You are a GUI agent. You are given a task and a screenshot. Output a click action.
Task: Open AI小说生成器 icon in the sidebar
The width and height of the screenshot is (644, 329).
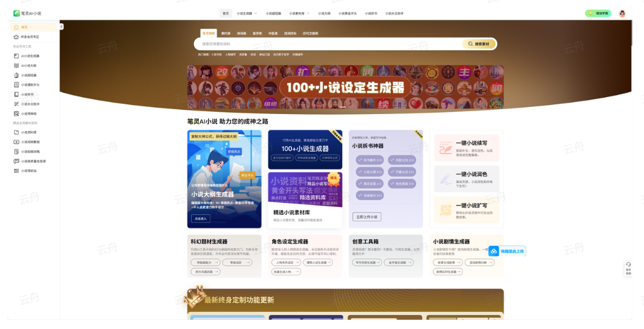coord(16,56)
